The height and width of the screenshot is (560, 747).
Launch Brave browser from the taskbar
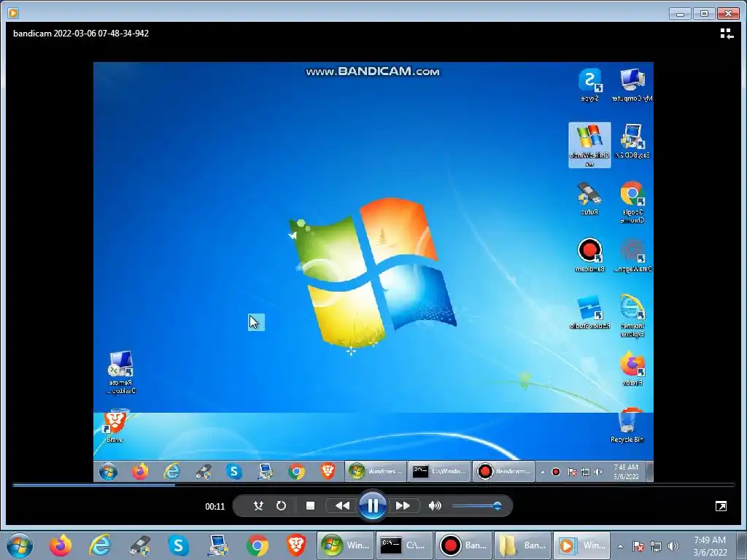coord(296,545)
